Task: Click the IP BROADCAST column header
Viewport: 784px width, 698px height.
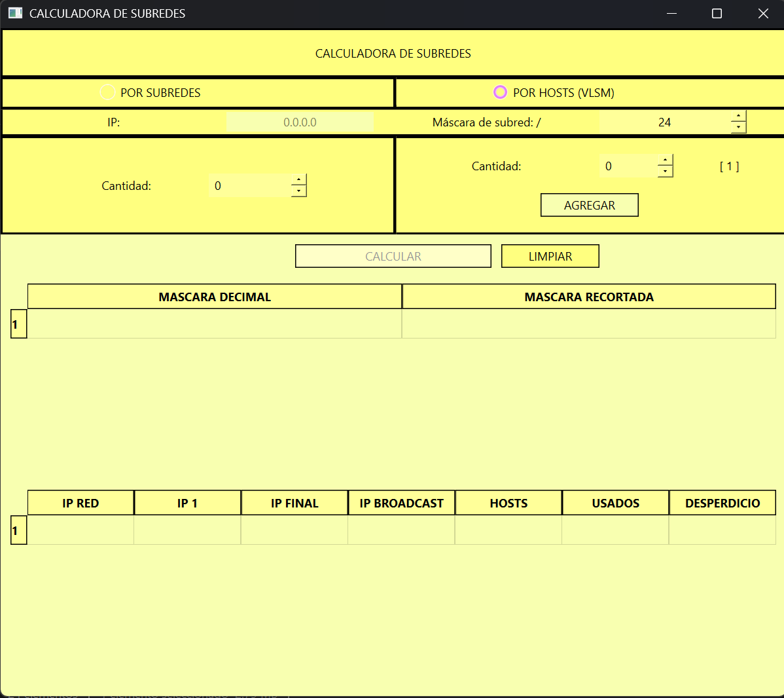Action: [402, 503]
